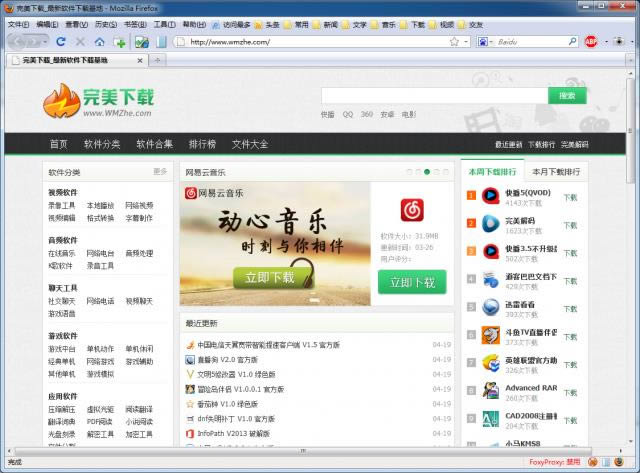The width and height of the screenshot is (640, 473).
Task: Select the first carousel indicator dot
Action: click(x=409, y=172)
